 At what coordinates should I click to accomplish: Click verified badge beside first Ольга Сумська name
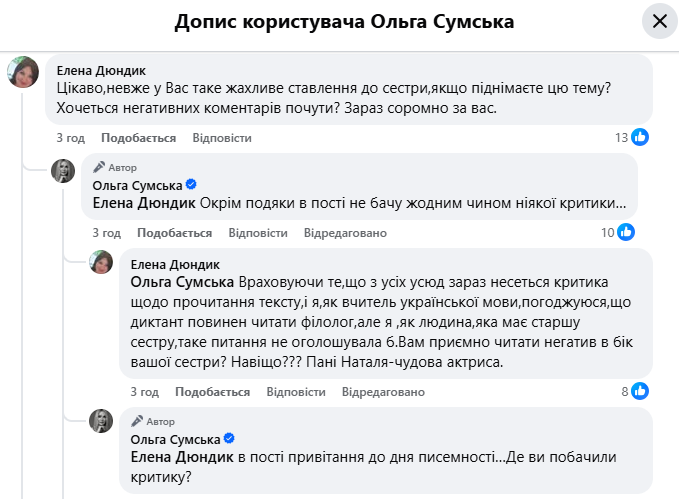(191, 185)
